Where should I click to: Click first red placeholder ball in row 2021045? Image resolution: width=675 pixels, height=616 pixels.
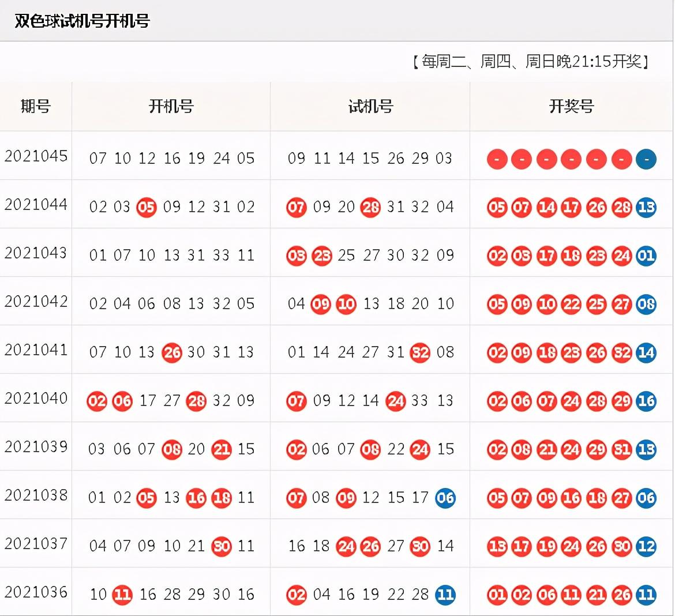[497, 159]
